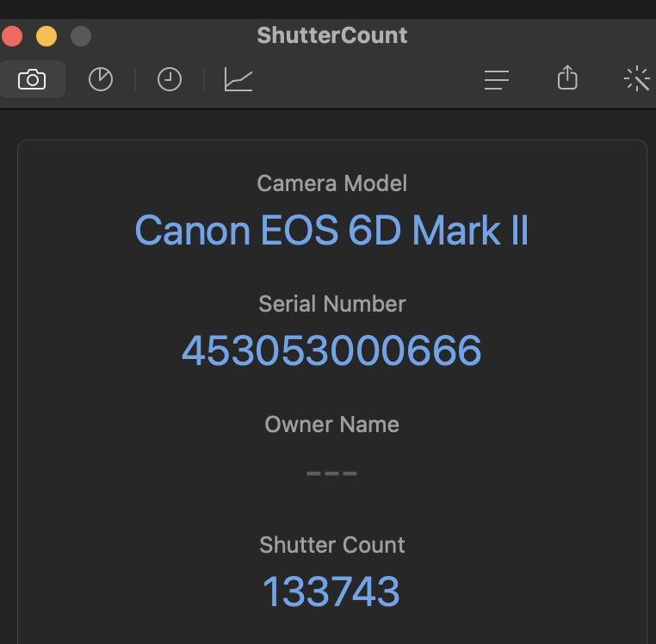Image resolution: width=656 pixels, height=644 pixels.
Task: Click the shutter count value 133743
Action: click(x=331, y=591)
